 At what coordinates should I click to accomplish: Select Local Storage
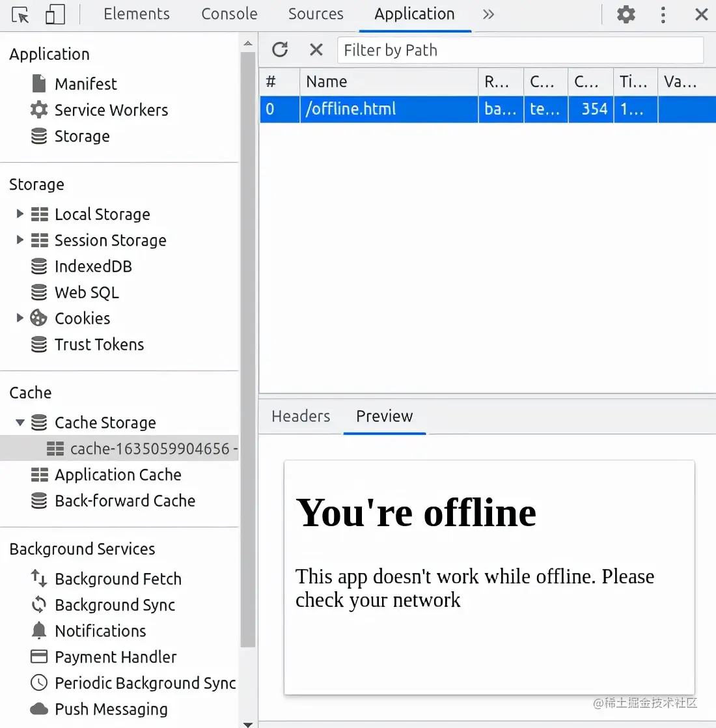coord(102,214)
